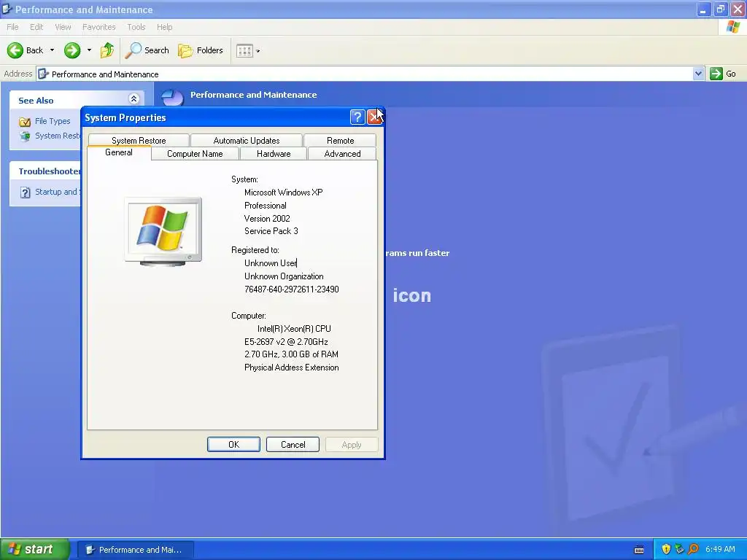Click the title bar window icon
The width and height of the screenshot is (747, 560).
[x=7, y=9]
